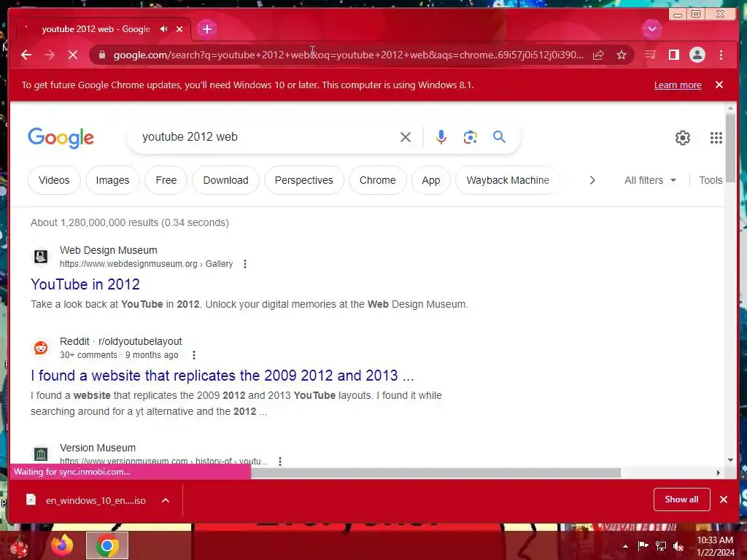747x560 pixels.
Task: Click the horizontal scrollbar thumb
Action: click(436, 472)
